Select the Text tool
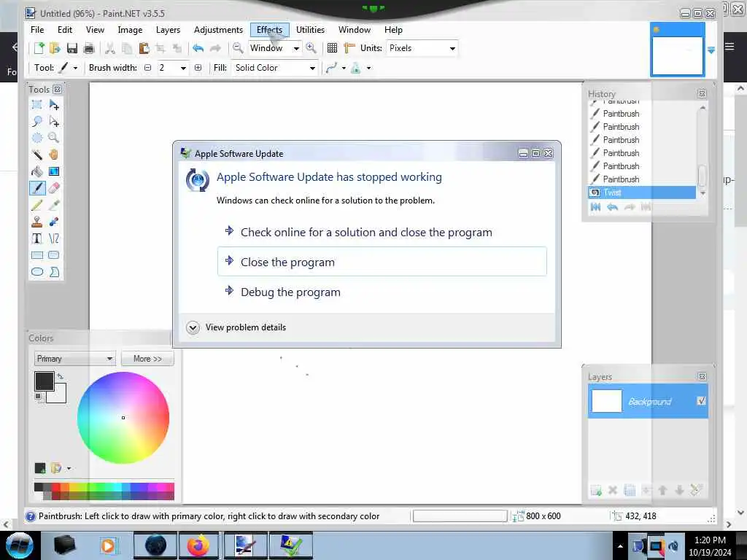 click(36, 238)
